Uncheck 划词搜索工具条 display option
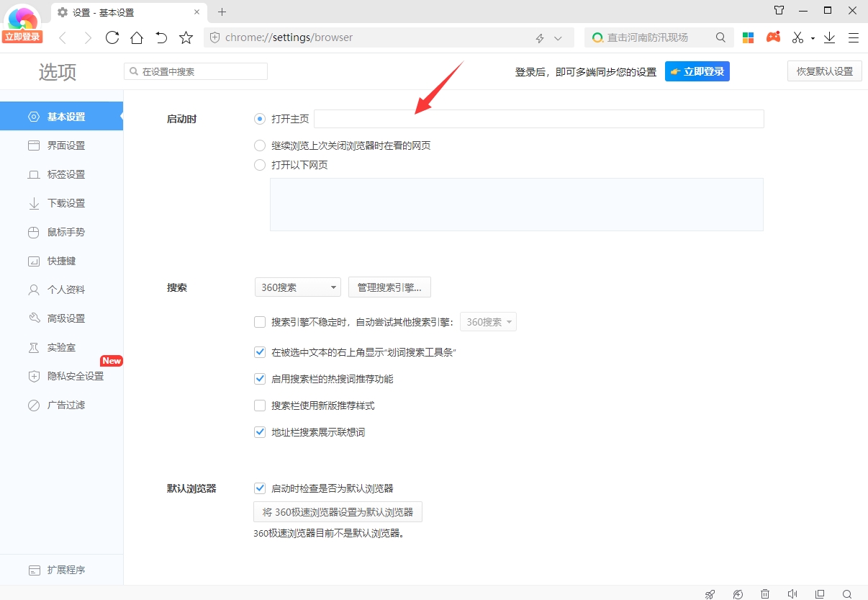 coord(260,352)
